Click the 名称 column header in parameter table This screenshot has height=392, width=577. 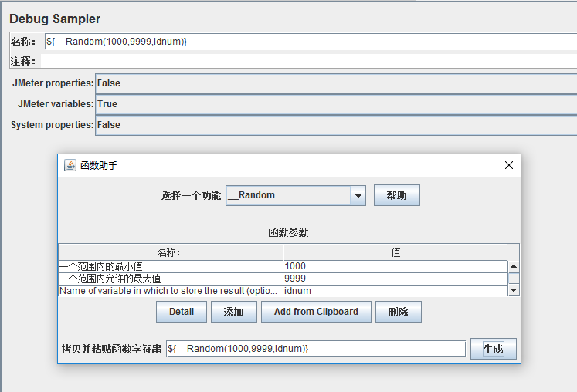(171, 252)
